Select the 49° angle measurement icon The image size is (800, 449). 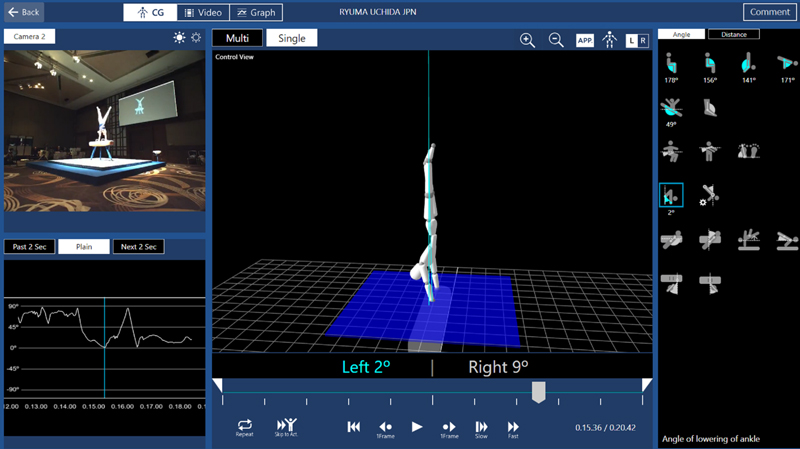pos(672,108)
